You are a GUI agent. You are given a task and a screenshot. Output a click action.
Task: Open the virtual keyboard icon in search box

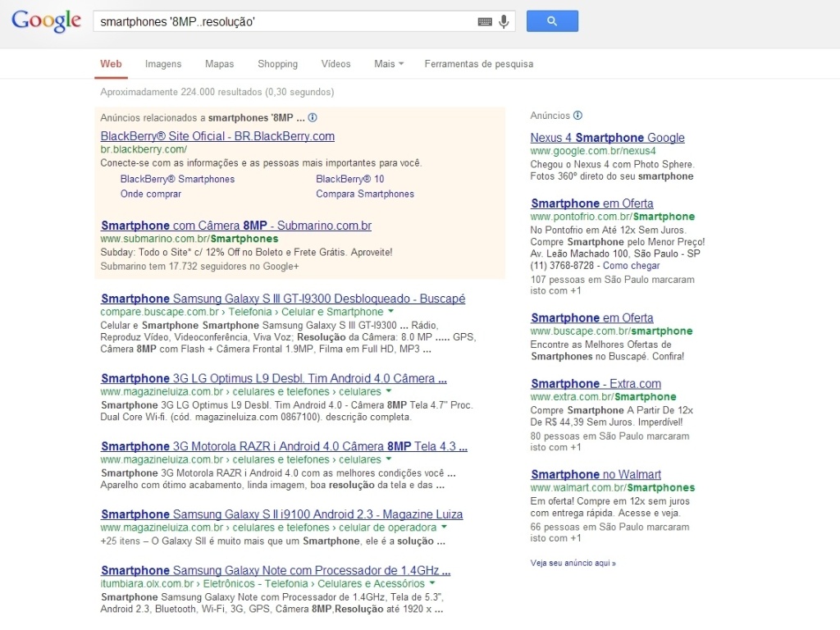[x=484, y=21]
